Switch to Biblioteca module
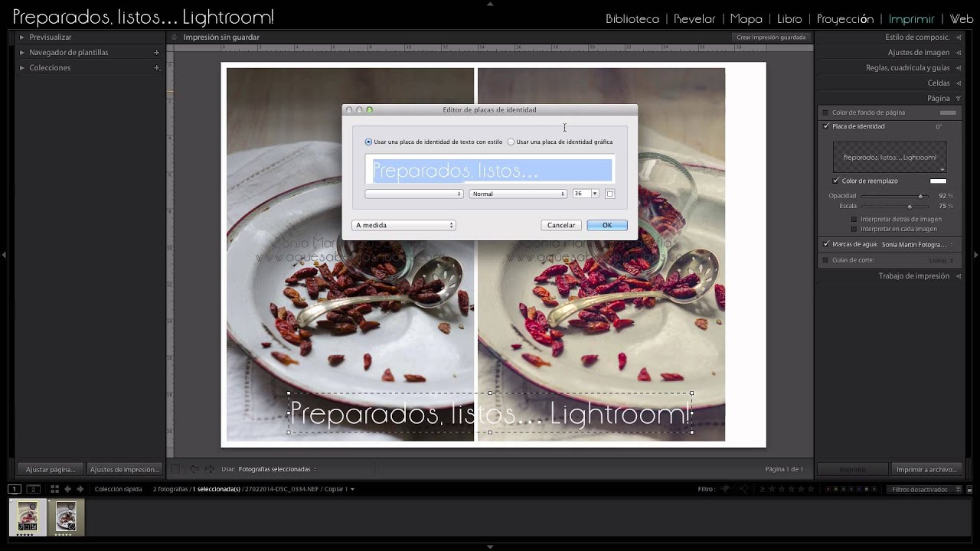The height and width of the screenshot is (551, 980). pos(632,19)
